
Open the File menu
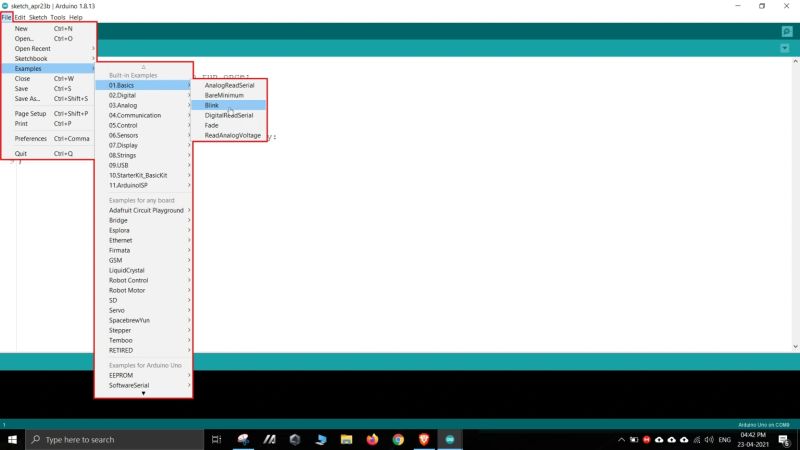6,17
